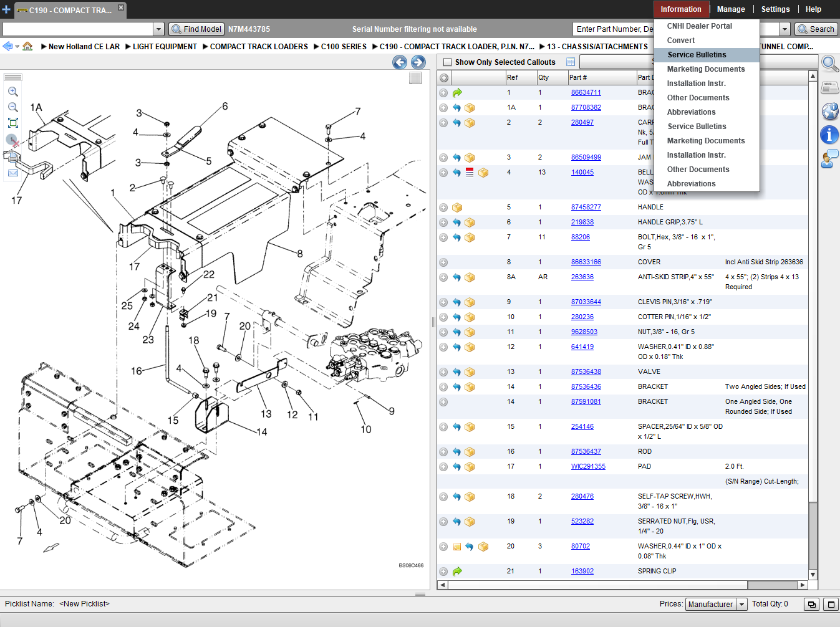The width and height of the screenshot is (840, 627).
Task: Toggle Show Only Selected Callouts checkbox
Action: (447, 62)
